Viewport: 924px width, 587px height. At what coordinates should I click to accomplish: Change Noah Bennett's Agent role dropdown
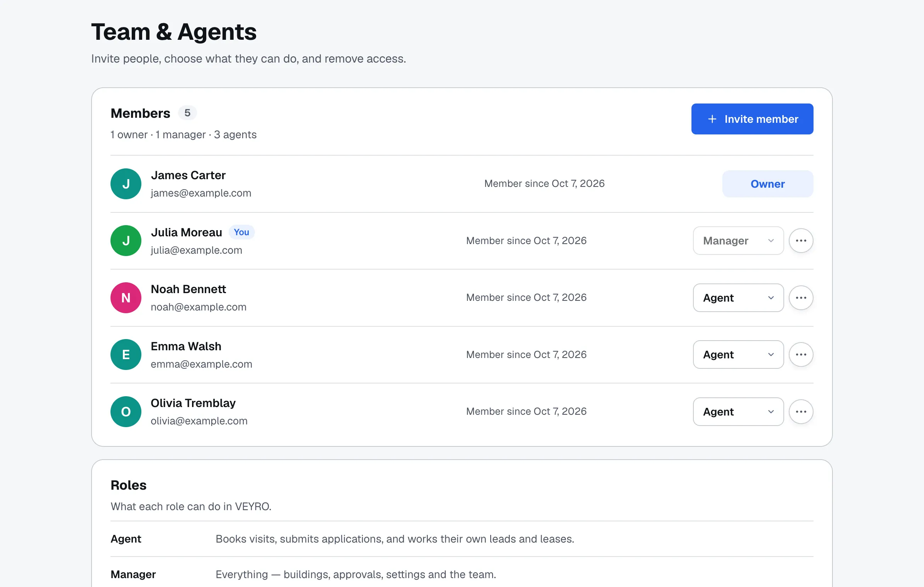(x=738, y=298)
